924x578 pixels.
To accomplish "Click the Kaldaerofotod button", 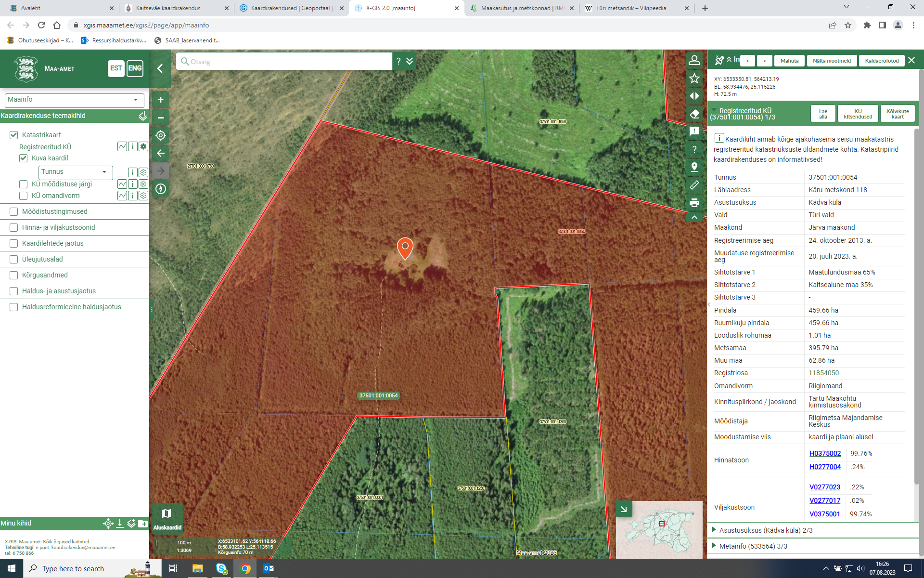I will point(882,61).
